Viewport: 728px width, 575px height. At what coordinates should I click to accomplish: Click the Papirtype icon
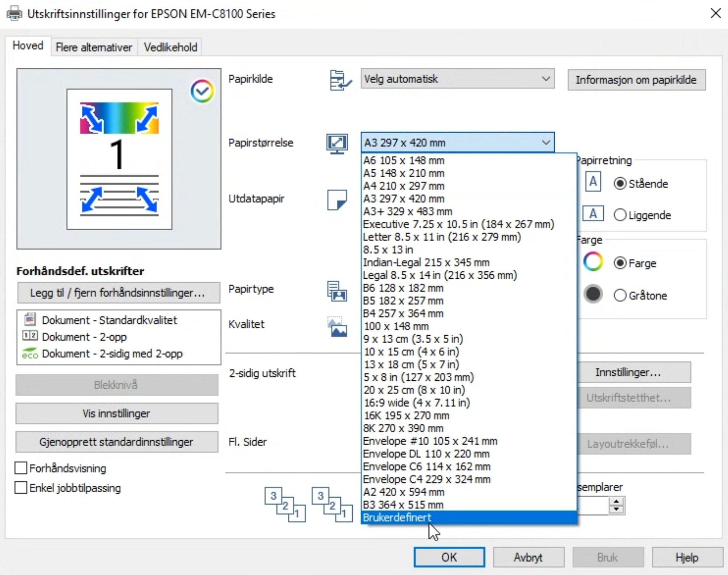click(x=337, y=291)
